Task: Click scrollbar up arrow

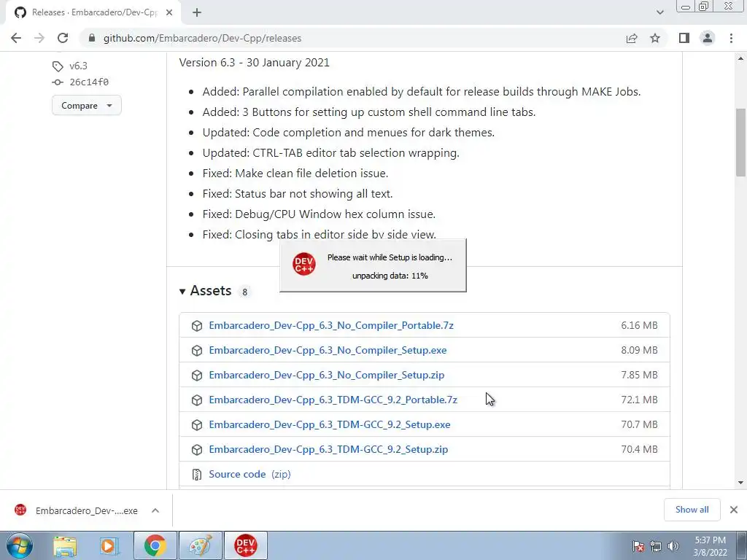Action: (x=741, y=58)
